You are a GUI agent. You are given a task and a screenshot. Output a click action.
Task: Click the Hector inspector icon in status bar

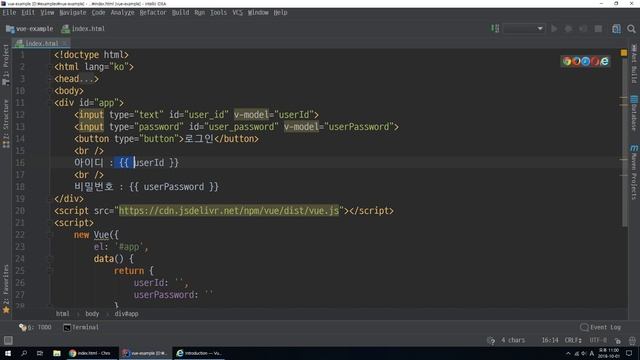(632, 340)
